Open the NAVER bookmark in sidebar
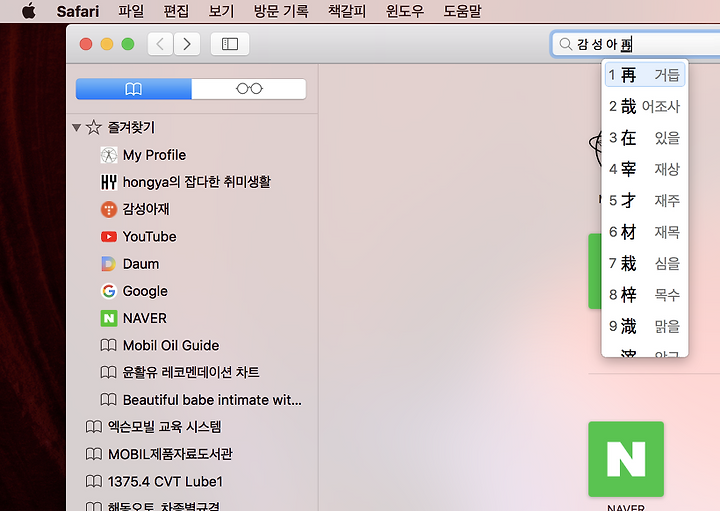Viewport: 720px width, 511px height. point(145,318)
